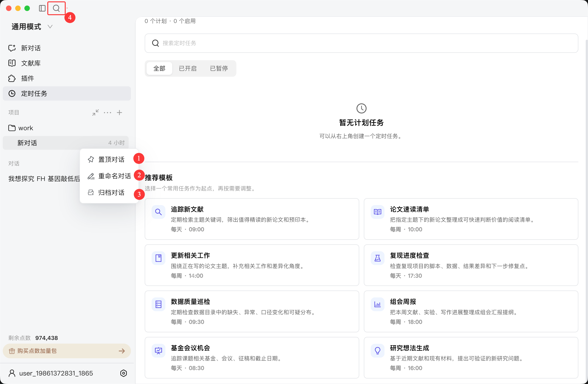Image resolution: width=588 pixels, height=384 pixels.
Task: Select the 论文速读清单 template card
Action: 471,219
